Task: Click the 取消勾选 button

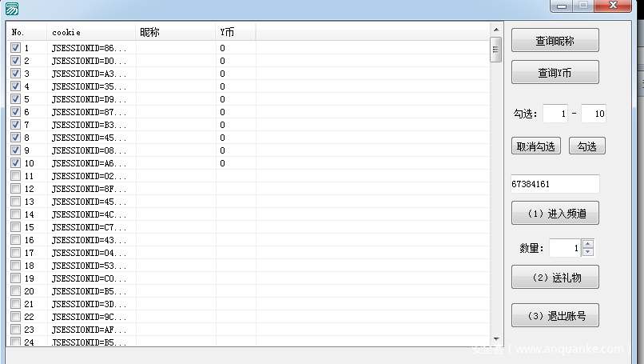Action: coord(536,146)
